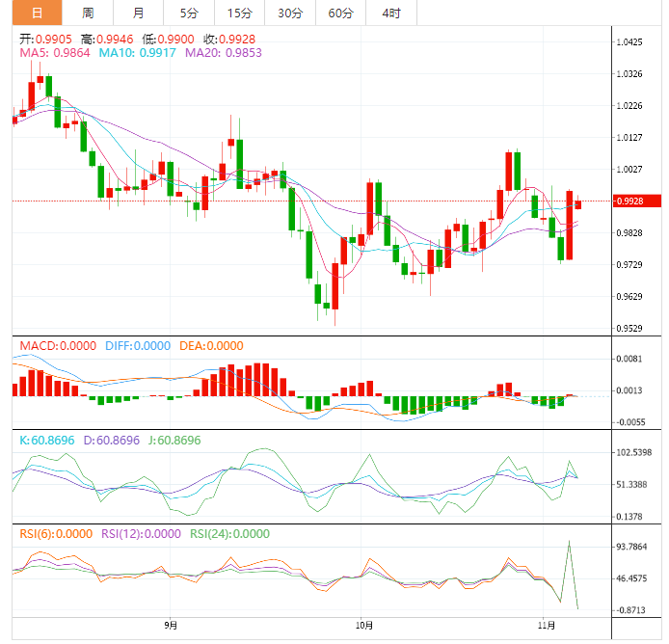The image size is (669, 644).
Task: Click the MA20: 0.9853 indicator label
Action: click(224, 53)
